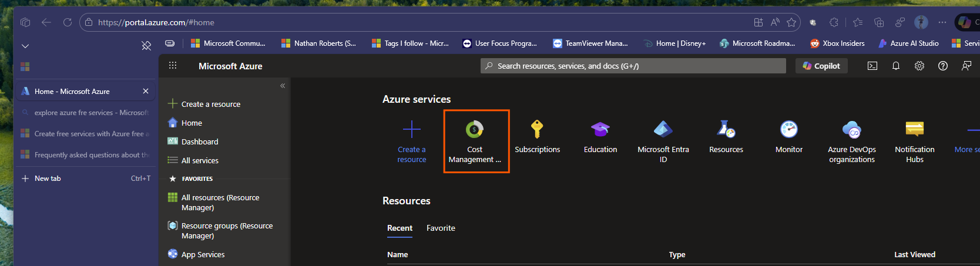
Task: Open Microsoft Commu... bookmark
Action: coord(228,43)
